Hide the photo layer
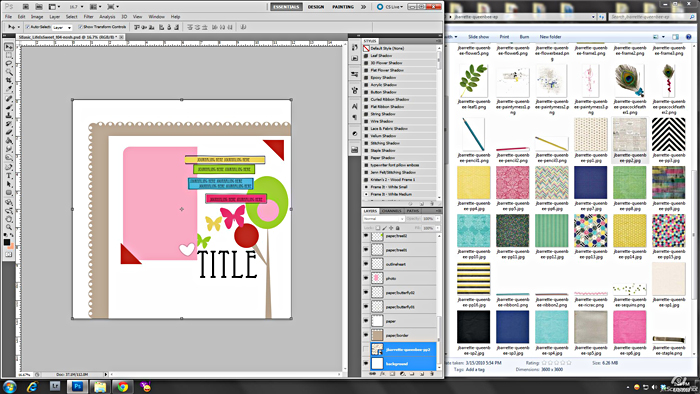 pos(366,278)
